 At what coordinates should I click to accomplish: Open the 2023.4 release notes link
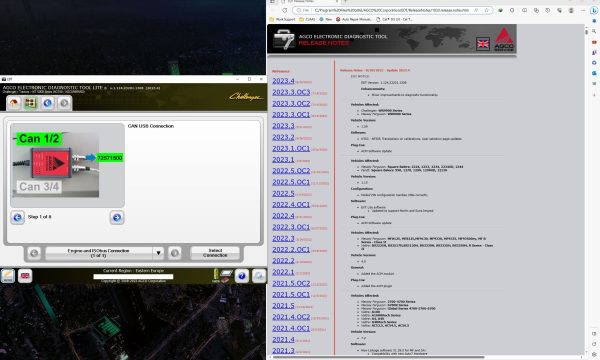coord(283,81)
